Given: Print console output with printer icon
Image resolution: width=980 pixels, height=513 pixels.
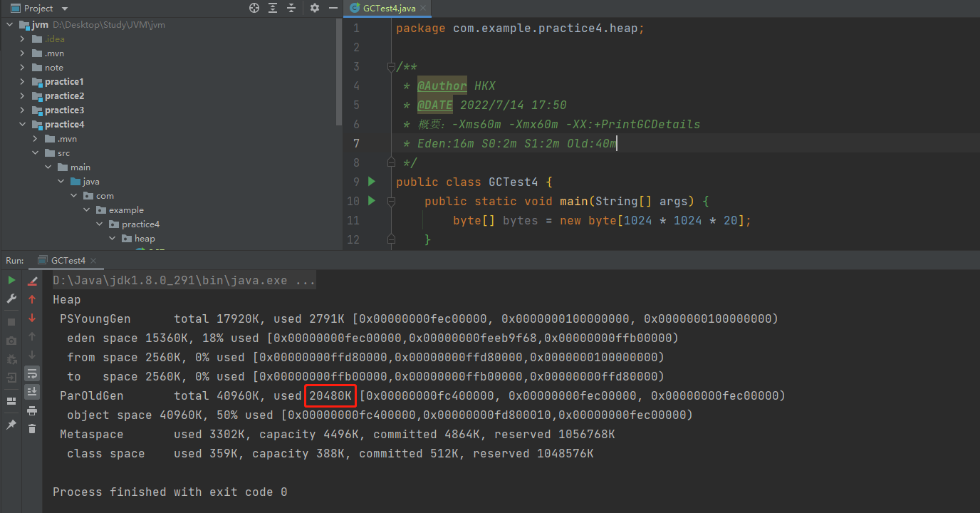Looking at the screenshot, I should coord(32,410).
